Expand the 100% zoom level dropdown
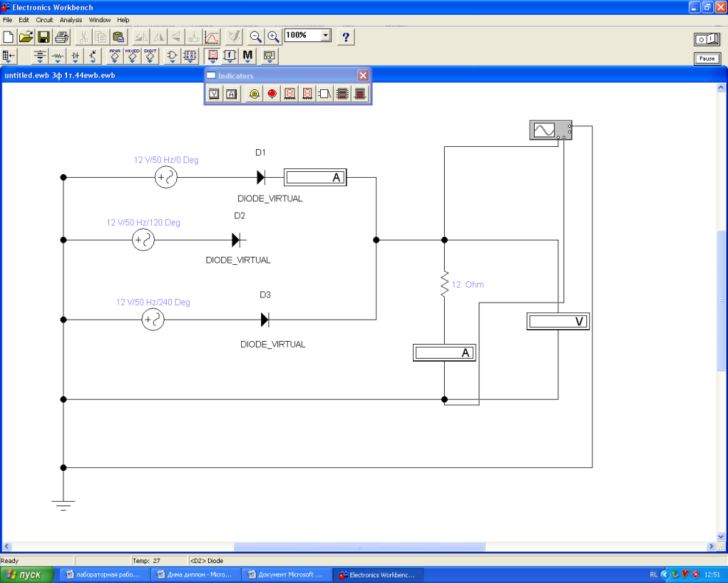Image resolution: width=728 pixels, height=583 pixels. coord(326,35)
